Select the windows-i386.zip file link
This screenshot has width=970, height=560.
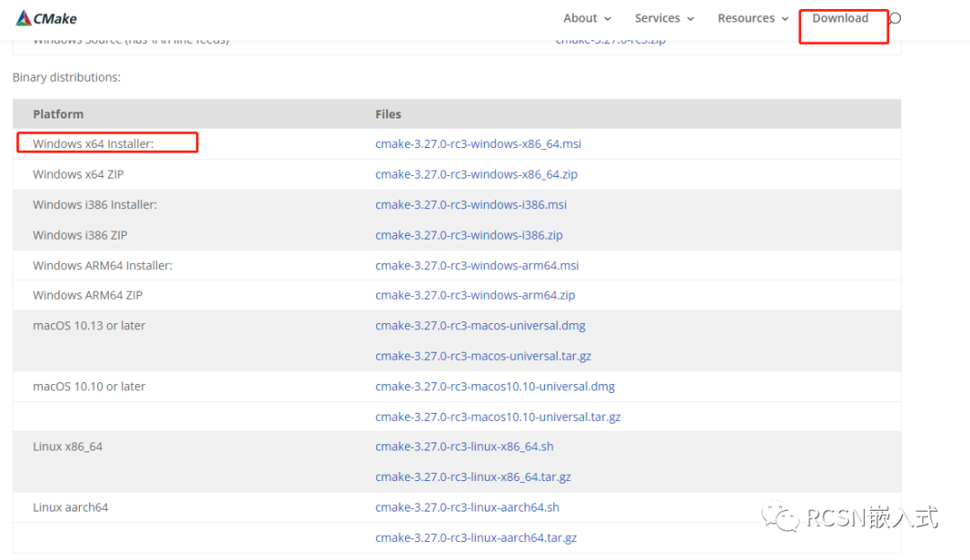click(x=469, y=235)
